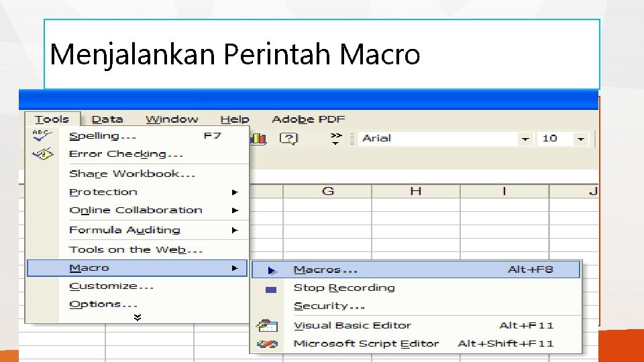Open the Help menu
Viewport: 644px width, 362px height.
click(235, 119)
